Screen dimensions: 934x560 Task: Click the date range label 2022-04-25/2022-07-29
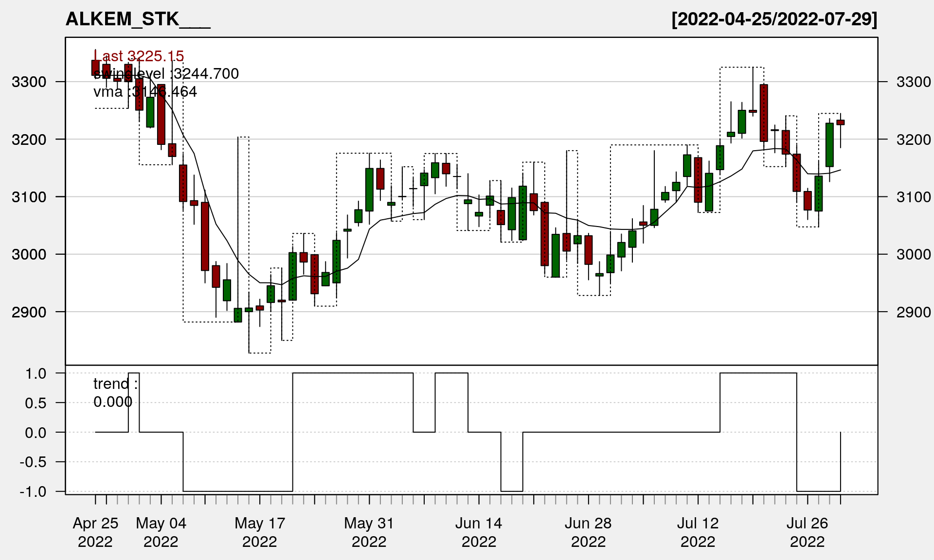click(774, 19)
